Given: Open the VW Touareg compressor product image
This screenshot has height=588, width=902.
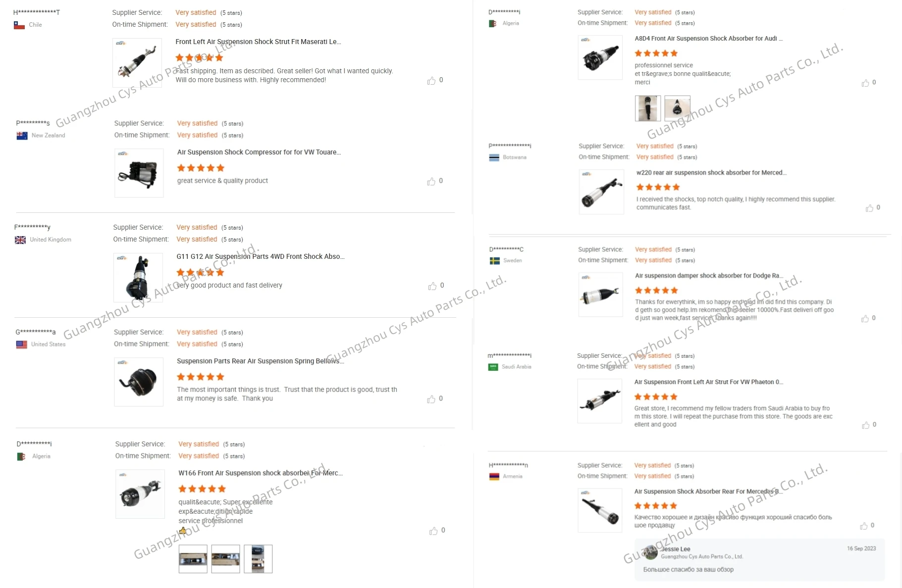Looking at the screenshot, I should (139, 173).
